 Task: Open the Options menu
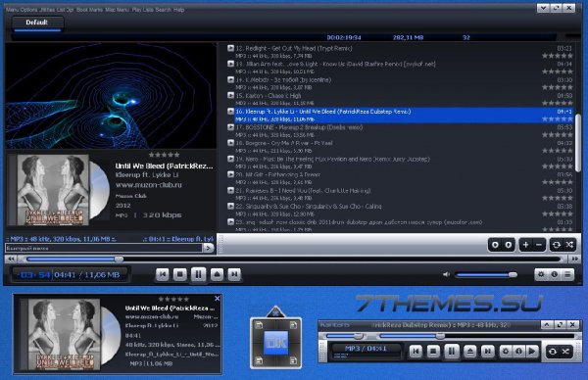tap(28, 10)
